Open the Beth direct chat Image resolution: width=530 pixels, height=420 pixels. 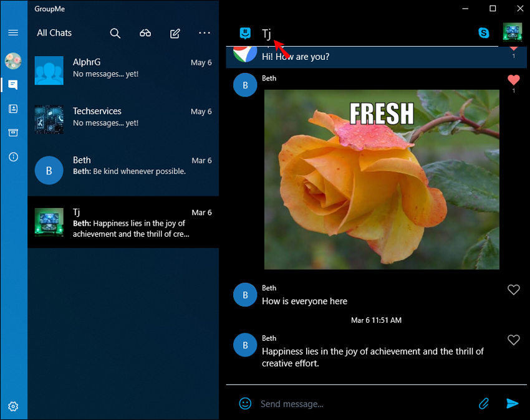[123, 170]
